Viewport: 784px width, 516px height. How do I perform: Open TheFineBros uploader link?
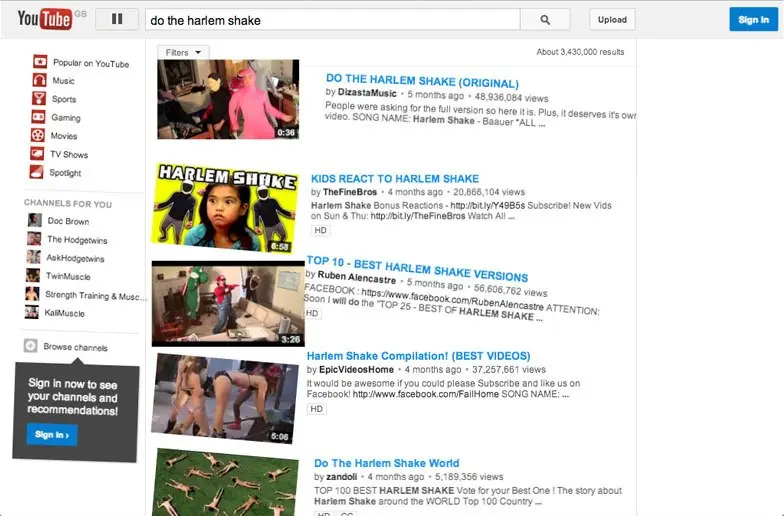pos(350,192)
